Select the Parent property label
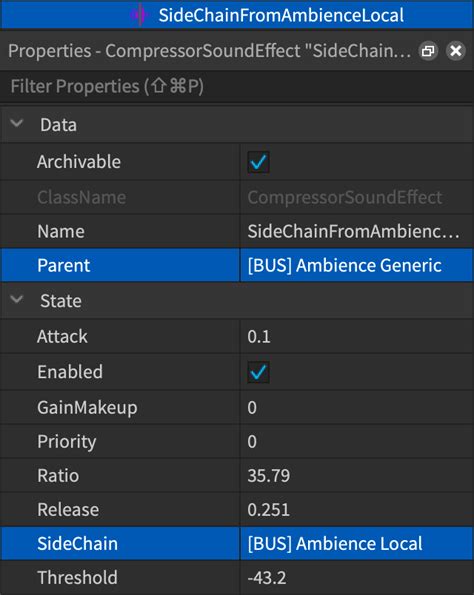 tap(64, 265)
